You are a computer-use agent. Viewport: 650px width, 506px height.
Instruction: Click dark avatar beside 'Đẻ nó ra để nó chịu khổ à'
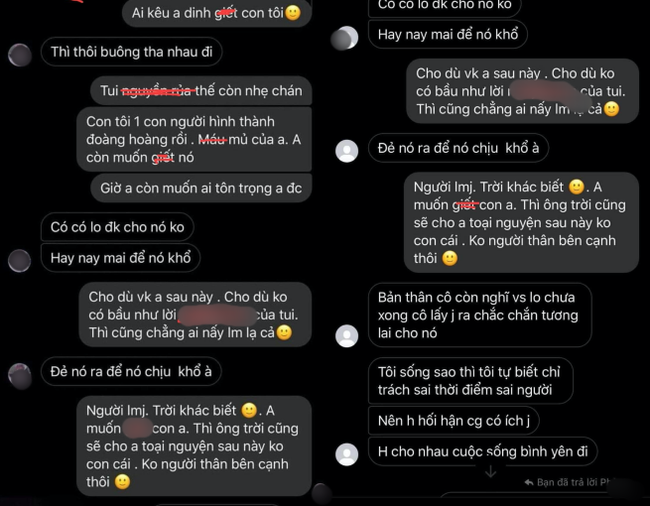tap(20, 375)
